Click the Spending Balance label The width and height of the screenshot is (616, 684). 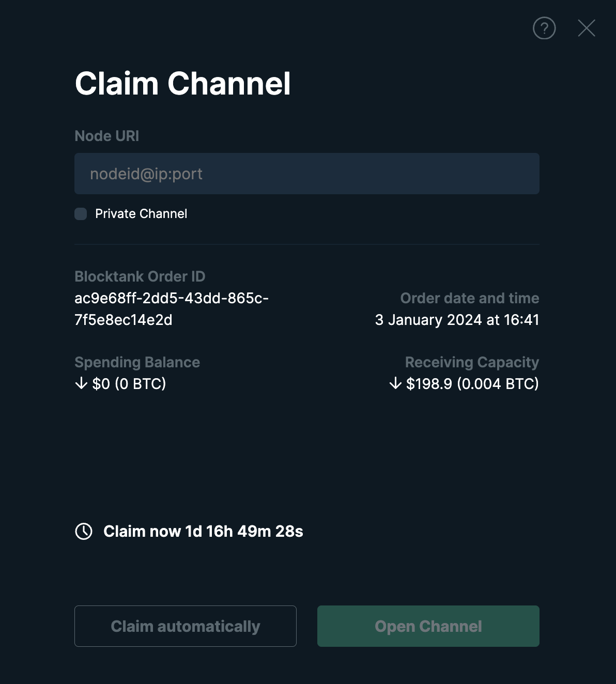click(x=137, y=362)
